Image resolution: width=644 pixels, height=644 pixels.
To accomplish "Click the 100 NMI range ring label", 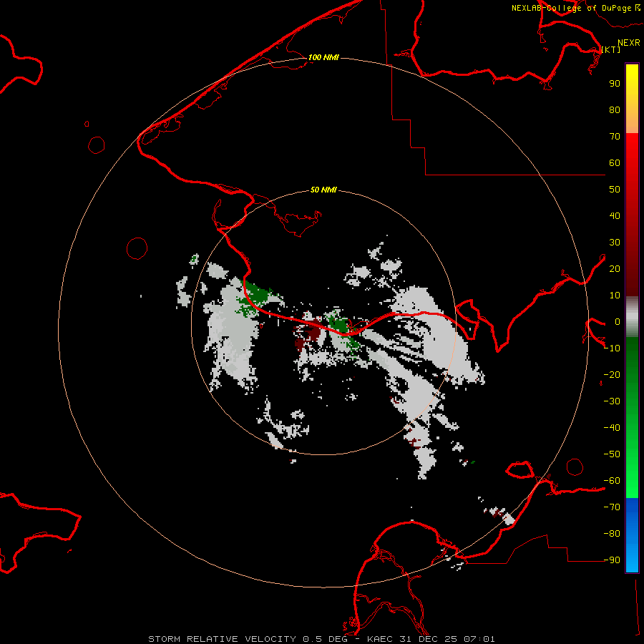I will pyautogui.click(x=323, y=57).
